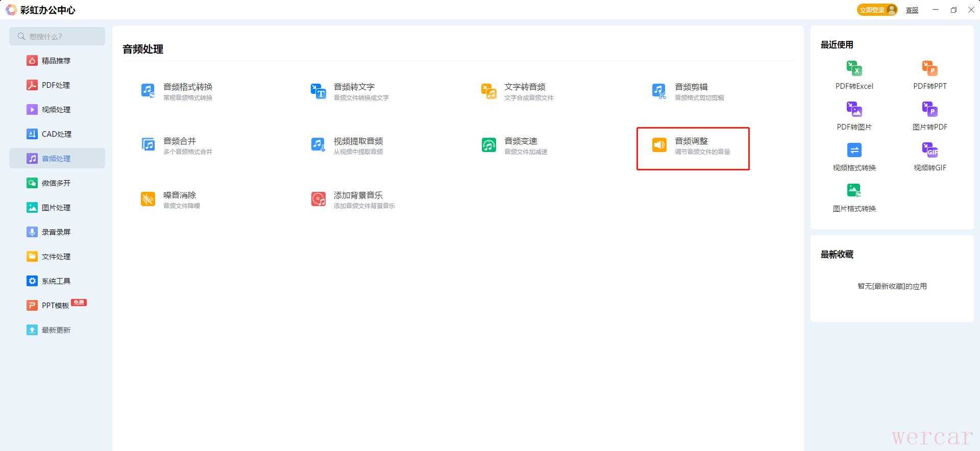This screenshot has height=451, width=980.
Task: Open the 添加背景音乐 icon
Action: [318, 199]
